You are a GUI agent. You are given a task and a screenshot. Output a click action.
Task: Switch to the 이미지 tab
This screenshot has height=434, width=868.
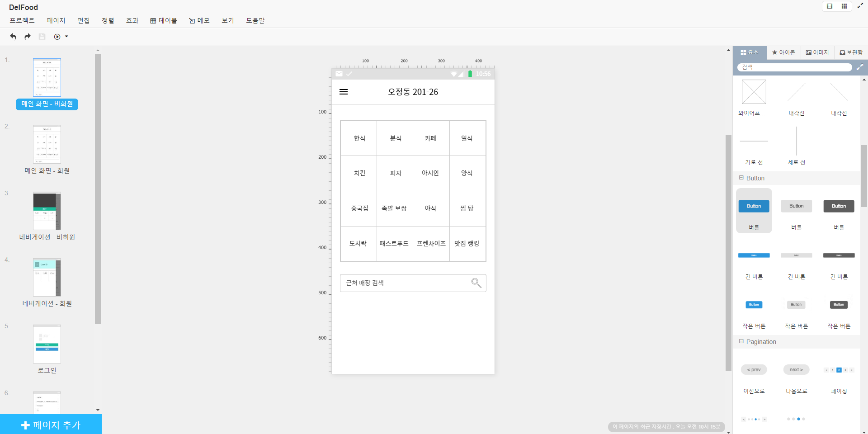pyautogui.click(x=817, y=52)
